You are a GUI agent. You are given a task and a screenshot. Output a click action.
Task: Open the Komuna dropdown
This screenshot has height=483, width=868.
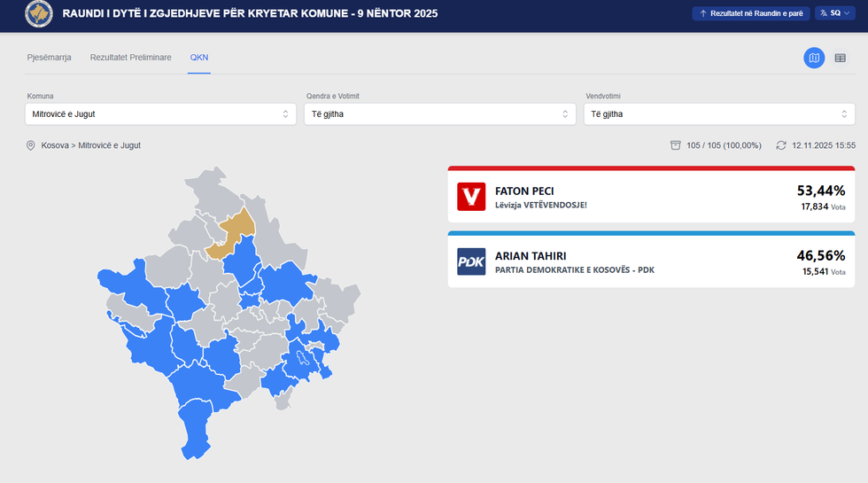coord(160,114)
